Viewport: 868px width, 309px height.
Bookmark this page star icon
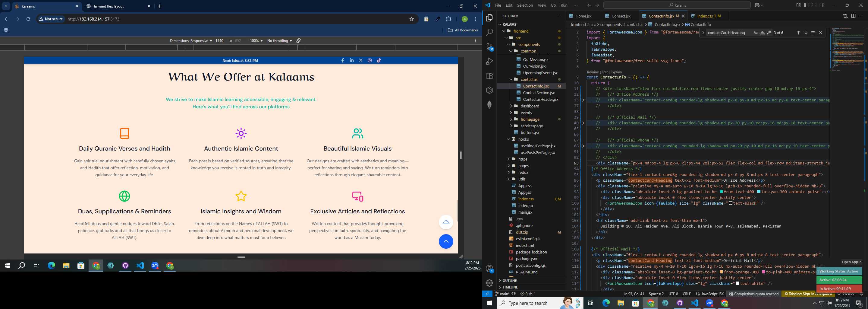click(411, 19)
